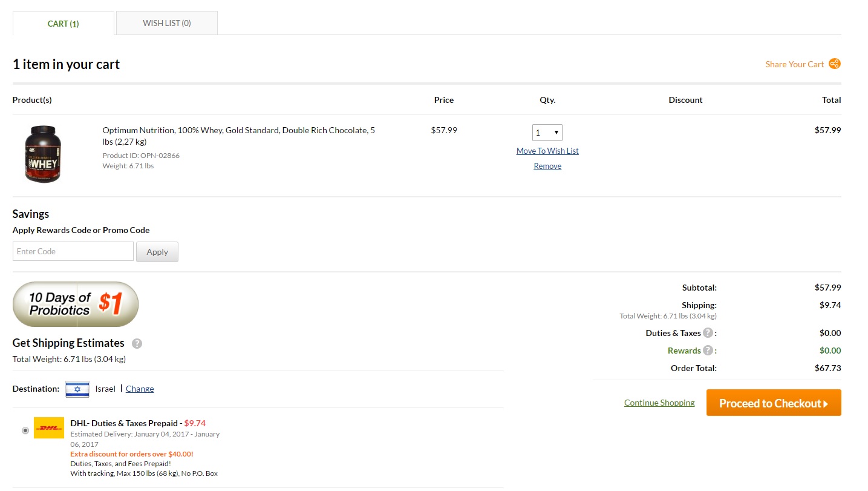Click the Move To Wish List link
The width and height of the screenshot is (868, 491).
547,151
